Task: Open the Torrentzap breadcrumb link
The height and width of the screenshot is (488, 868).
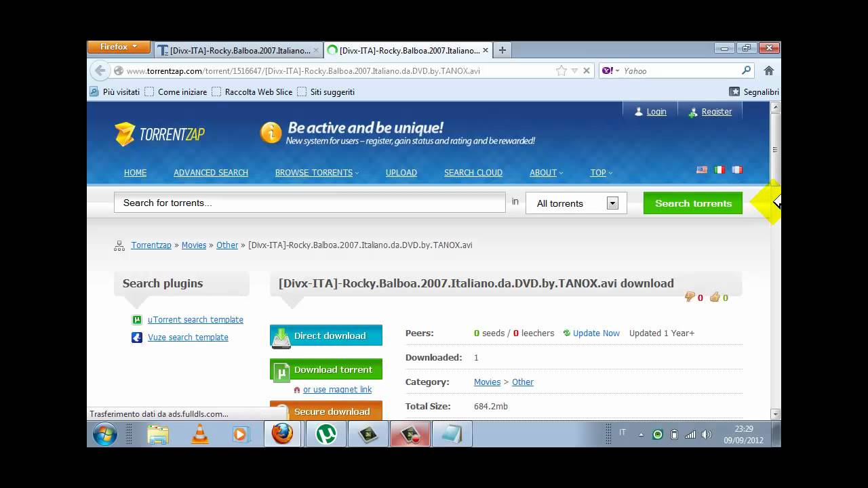Action: click(151, 245)
